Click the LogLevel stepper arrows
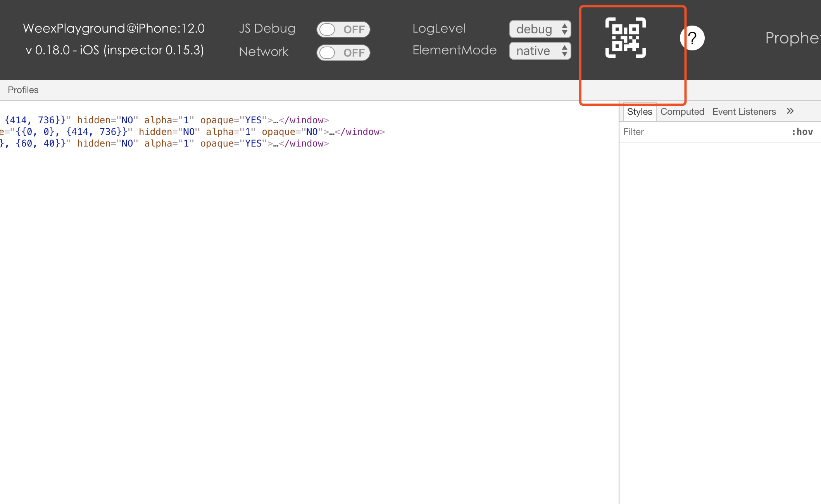Screen dimensions: 821x504 coord(564,29)
